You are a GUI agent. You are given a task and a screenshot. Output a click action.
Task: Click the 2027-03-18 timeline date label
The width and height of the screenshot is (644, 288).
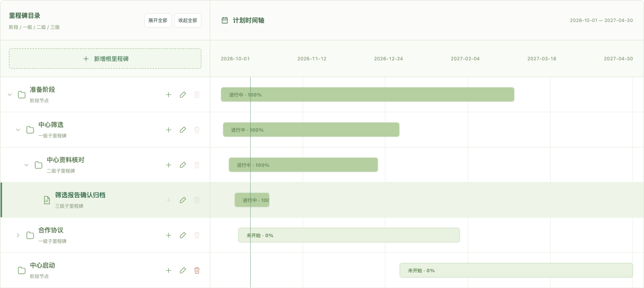pyautogui.click(x=542, y=59)
